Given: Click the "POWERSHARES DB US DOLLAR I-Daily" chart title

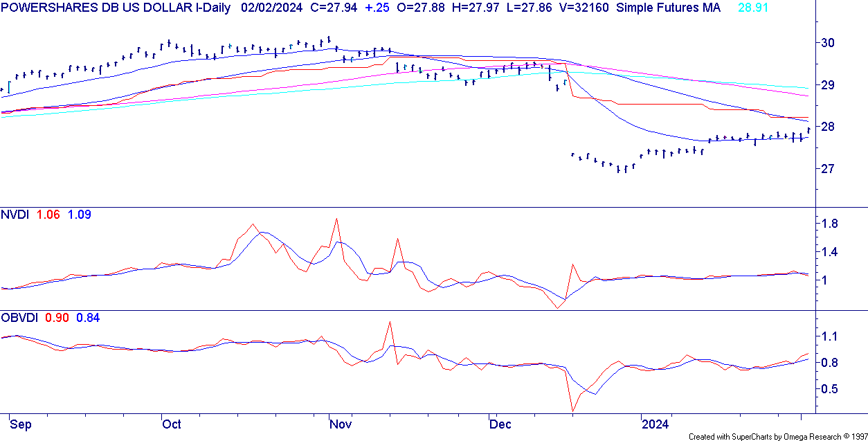Looking at the screenshot, I should (x=116, y=8).
